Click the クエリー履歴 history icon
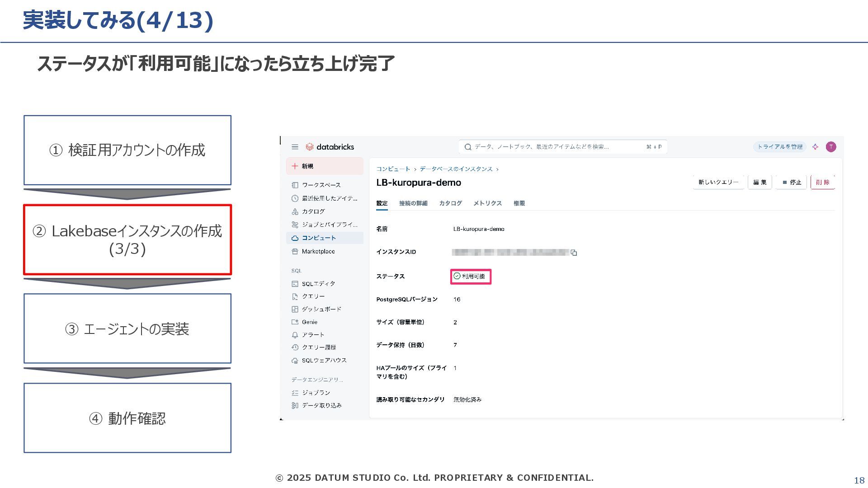 click(x=295, y=347)
